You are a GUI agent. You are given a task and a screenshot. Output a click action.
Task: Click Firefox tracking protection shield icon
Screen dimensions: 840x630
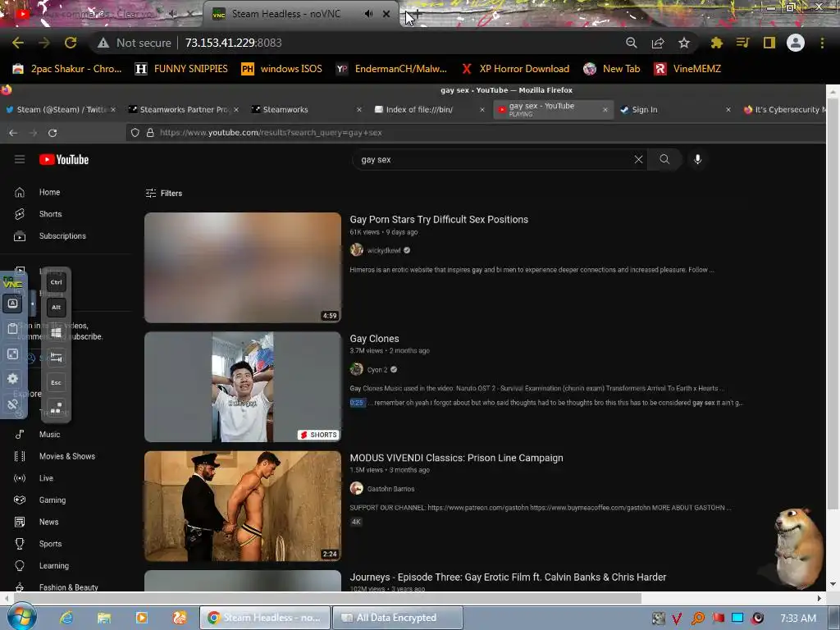pos(135,132)
